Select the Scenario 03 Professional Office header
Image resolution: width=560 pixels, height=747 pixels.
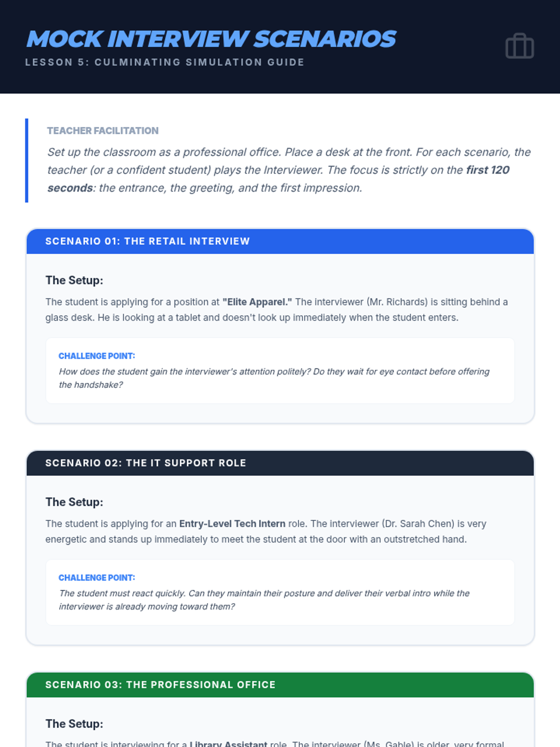(280, 685)
